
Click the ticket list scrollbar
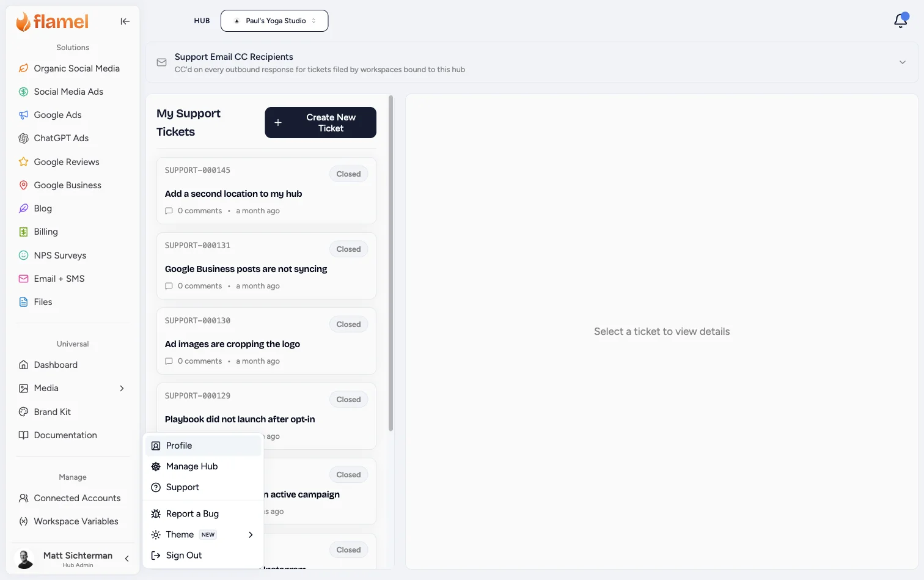(x=391, y=263)
